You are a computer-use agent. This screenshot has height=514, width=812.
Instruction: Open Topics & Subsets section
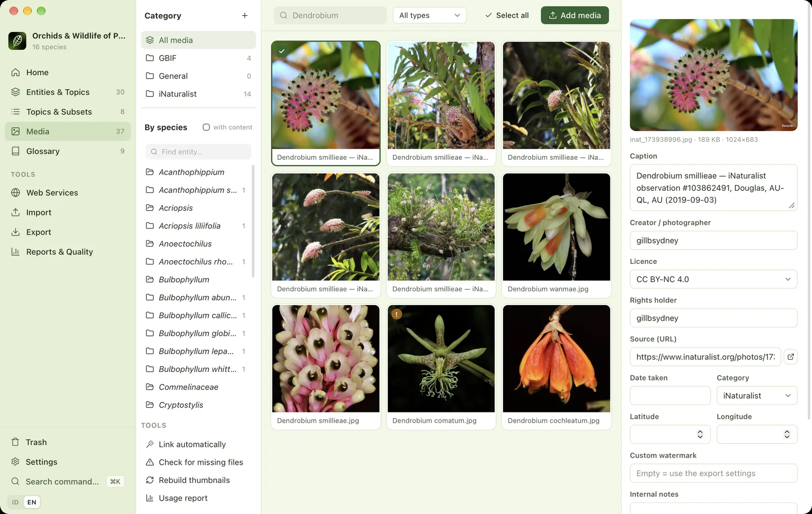(67, 112)
